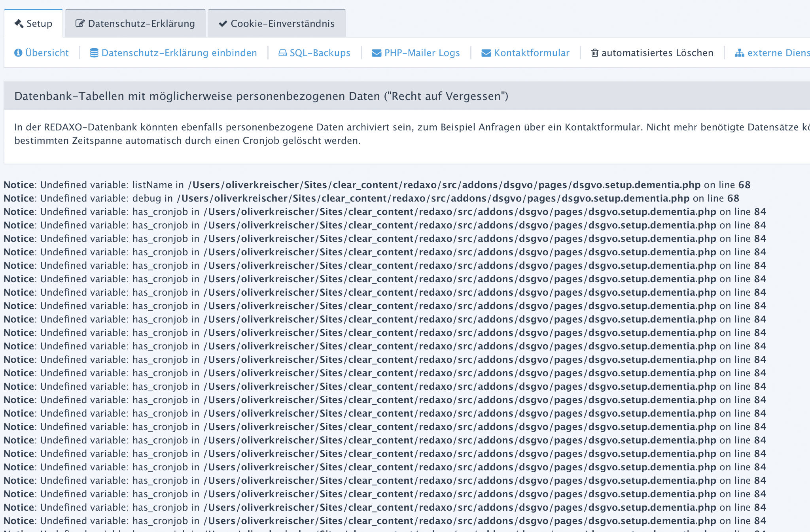Image resolution: width=810 pixels, height=532 pixels.
Task: Open the SQL-Backups link
Action: pyautogui.click(x=320, y=53)
